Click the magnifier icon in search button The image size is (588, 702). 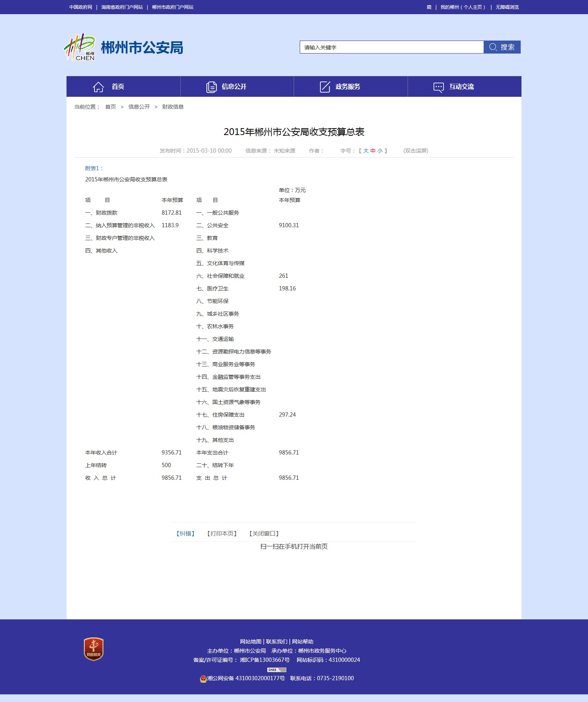tap(493, 47)
